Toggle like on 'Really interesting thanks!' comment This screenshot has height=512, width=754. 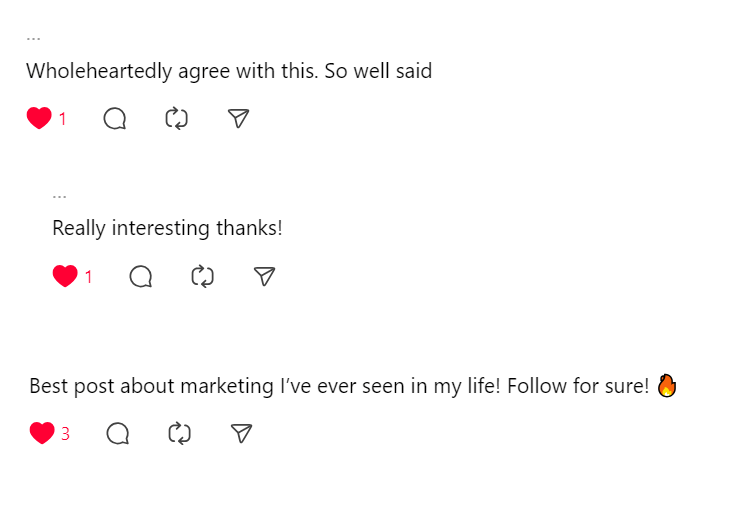pyautogui.click(x=65, y=276)
